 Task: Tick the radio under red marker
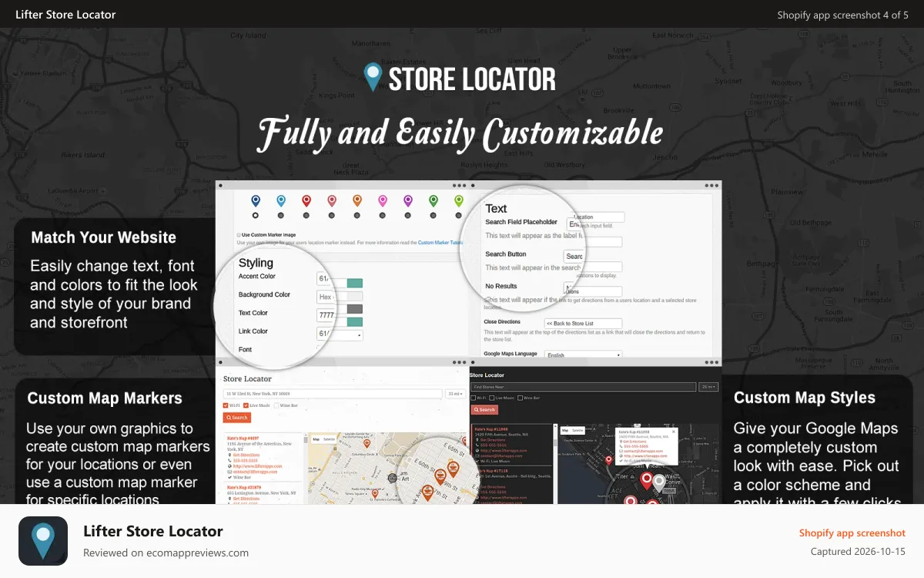pos(306,216)
